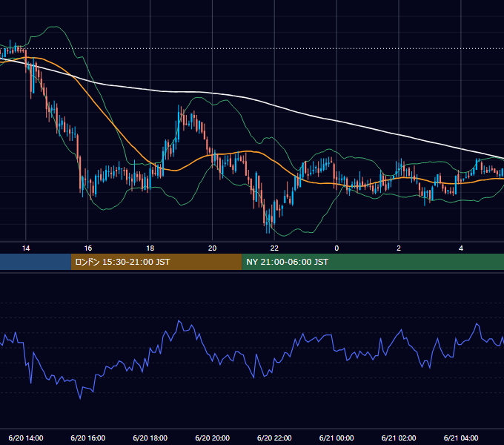Viewport: 504px width, 445px height.
Task: Click the 6/21 02:00 time label
Action: coord(399,438)
